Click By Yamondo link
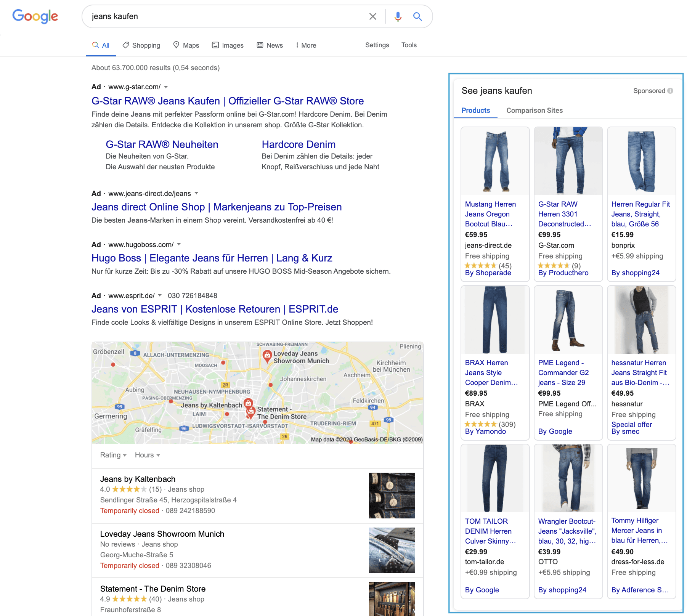Screen dimensions: 687x616 tap(485, 432)
